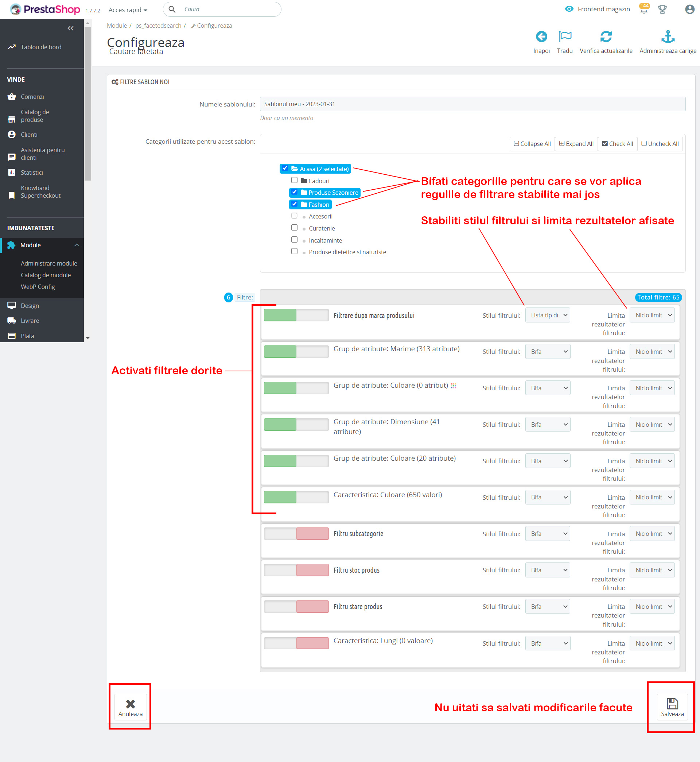Click Module breadcrumb link
Viewport: 700px width, 762px height.
[117, 26]
